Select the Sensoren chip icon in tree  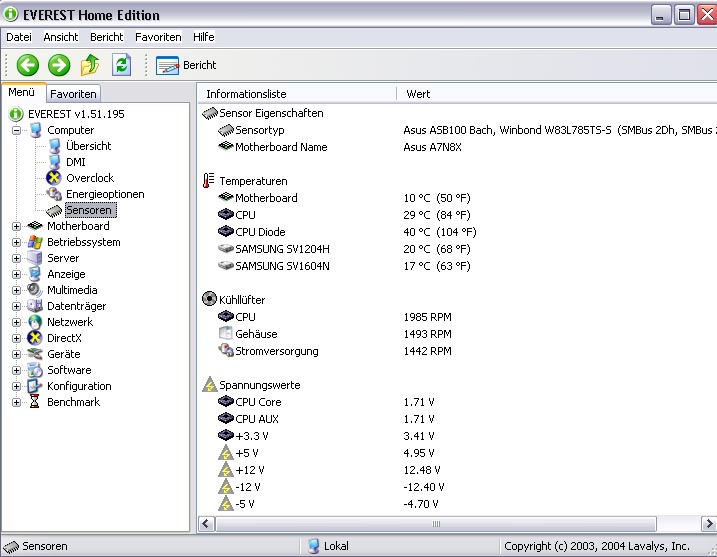[54, 210]
